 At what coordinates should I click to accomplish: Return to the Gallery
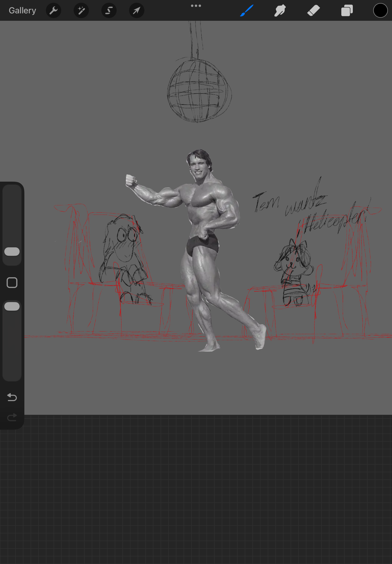[x=22, y=11]
